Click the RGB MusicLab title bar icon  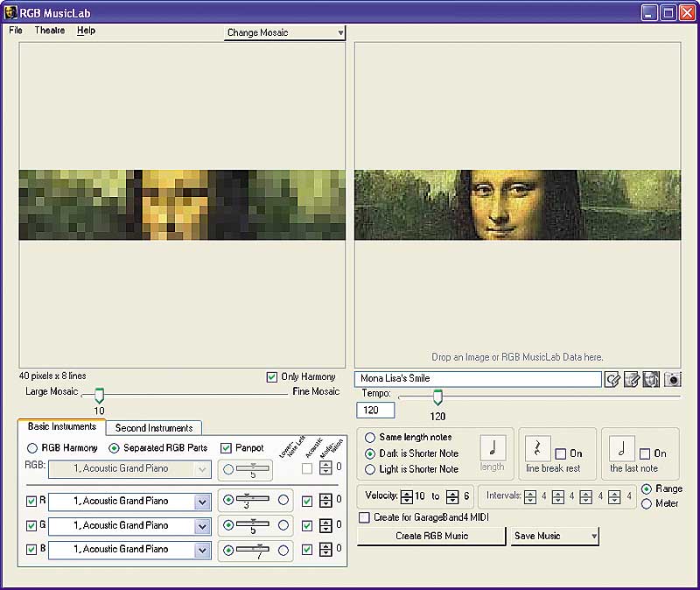tap(10, 12)
